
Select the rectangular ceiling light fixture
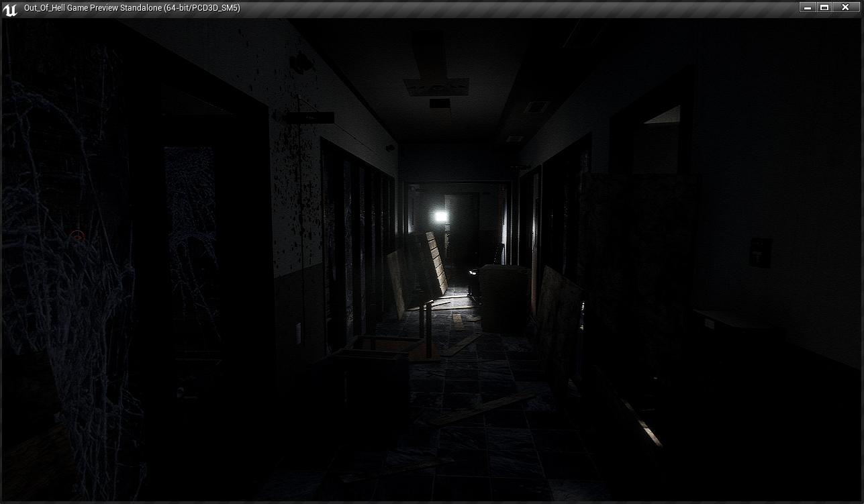tap(436, 87)
